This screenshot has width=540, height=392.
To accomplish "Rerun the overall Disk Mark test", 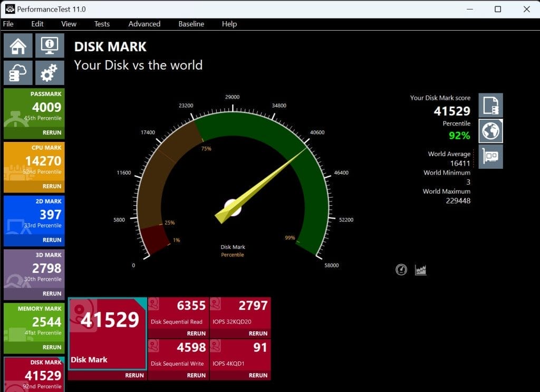I will tap(134, 376).
